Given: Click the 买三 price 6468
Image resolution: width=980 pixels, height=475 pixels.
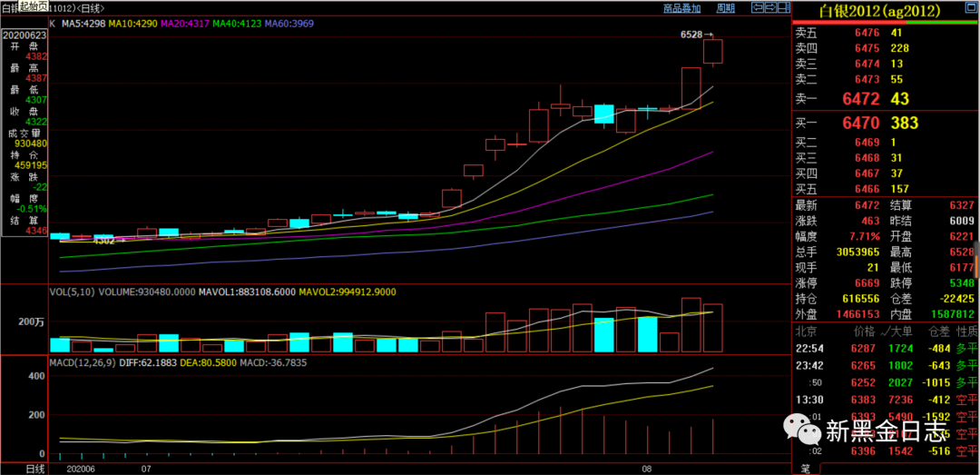Looking at the screenshot, I should 868,158.
